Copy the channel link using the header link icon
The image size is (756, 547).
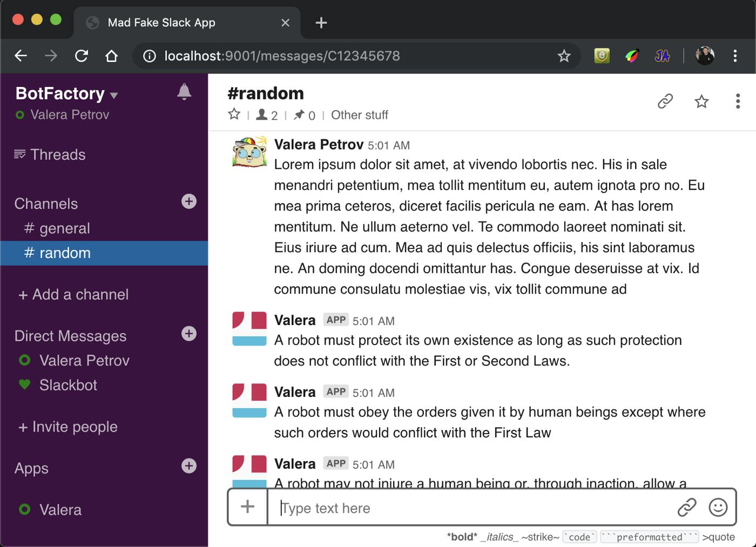click(x=664, y=101)
